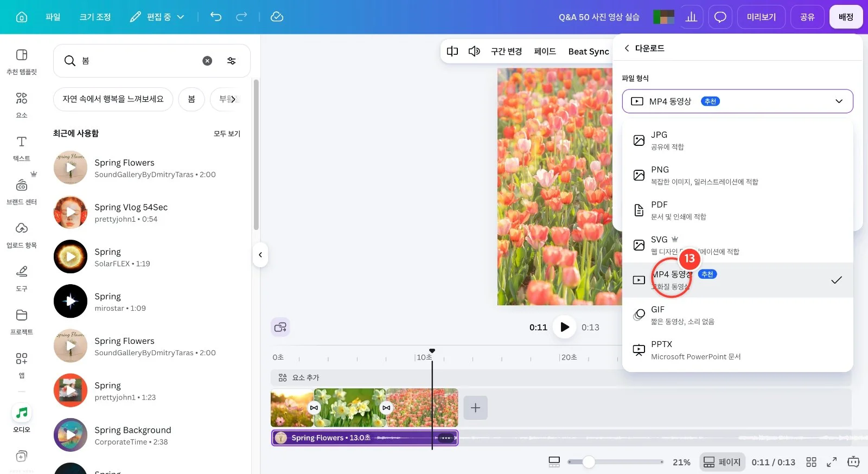Toggle grid view of pages
The width and height of the screenshot is (868, 474).
tap(811, 462)
